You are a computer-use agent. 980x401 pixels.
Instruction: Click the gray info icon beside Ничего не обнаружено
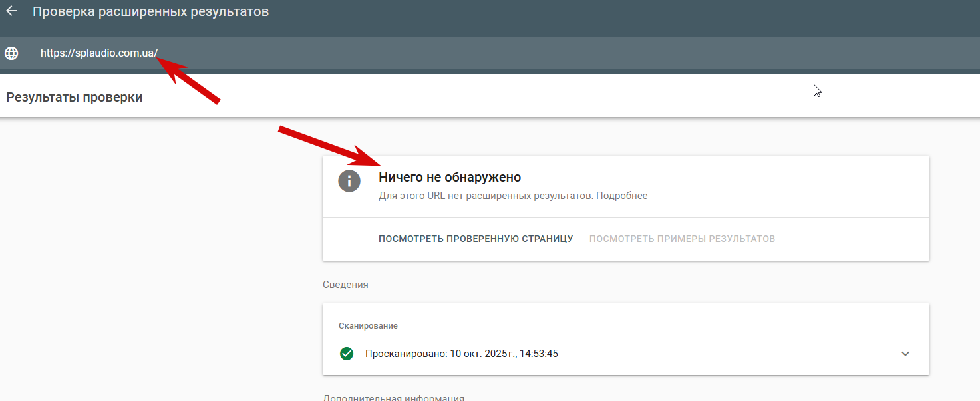[349, 181]
